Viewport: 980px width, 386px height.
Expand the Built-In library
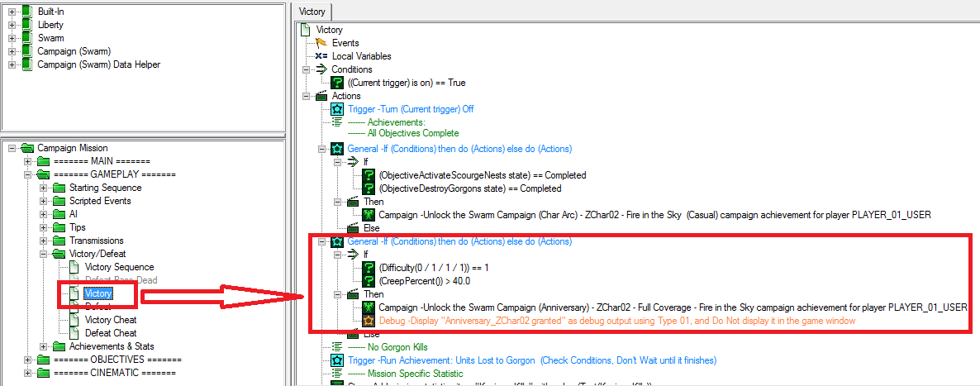pyautogui.click(x=12, y=12)
